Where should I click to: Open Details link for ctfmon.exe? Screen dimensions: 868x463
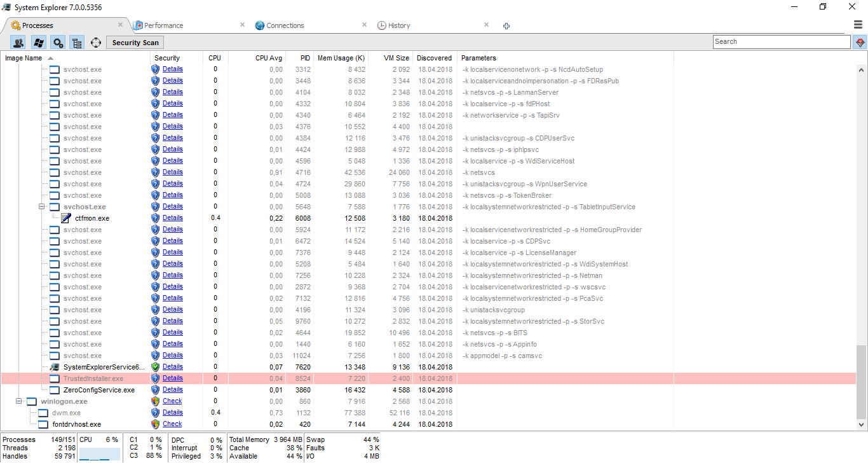click(x=173, y=218)
